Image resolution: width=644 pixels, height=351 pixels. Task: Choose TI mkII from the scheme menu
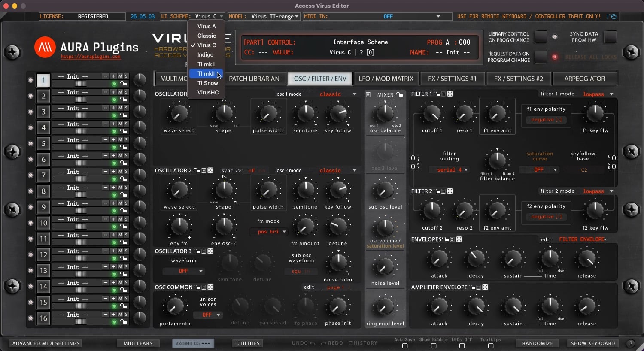point(206,73)
